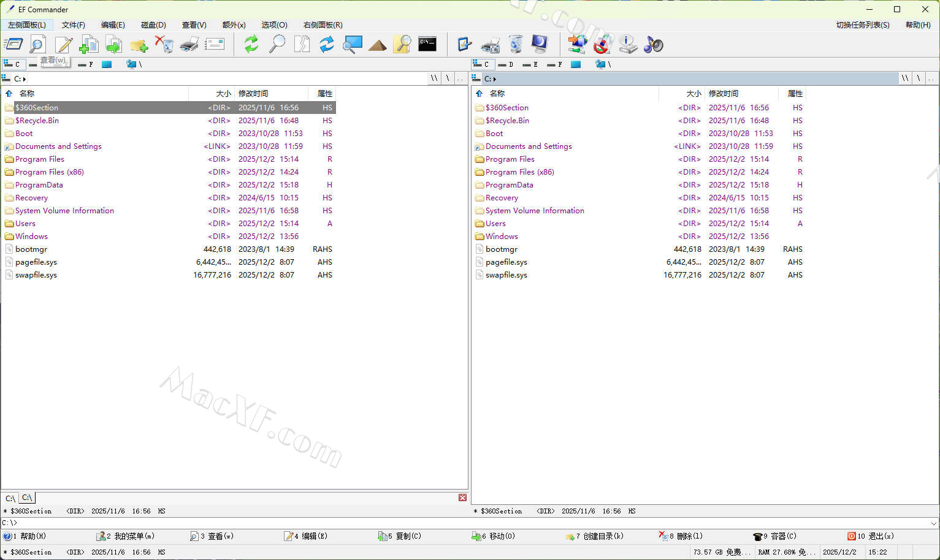The height and width of the screenshot is (560, 940).
Task: Click the pyramid icon in toolbar
Action: 377,45
